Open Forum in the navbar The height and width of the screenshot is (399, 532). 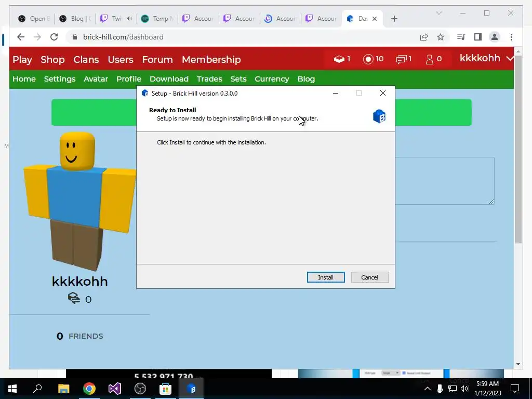tap(157, 60)
